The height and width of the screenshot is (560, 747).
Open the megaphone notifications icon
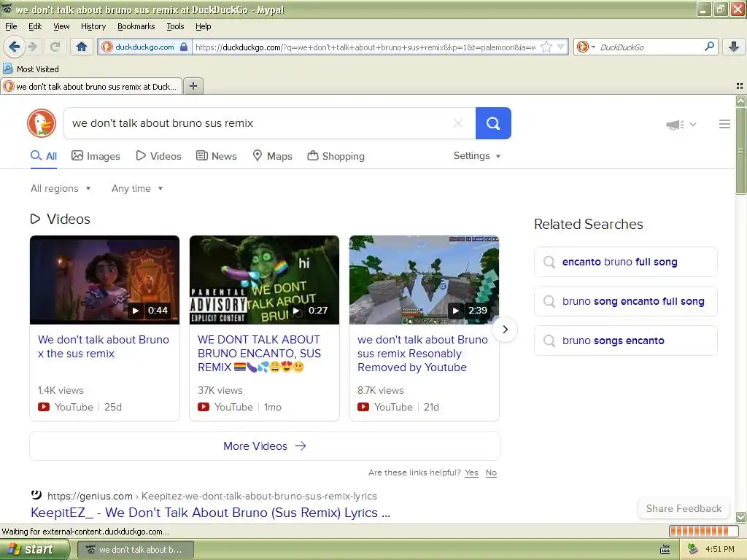pos(675,124)
